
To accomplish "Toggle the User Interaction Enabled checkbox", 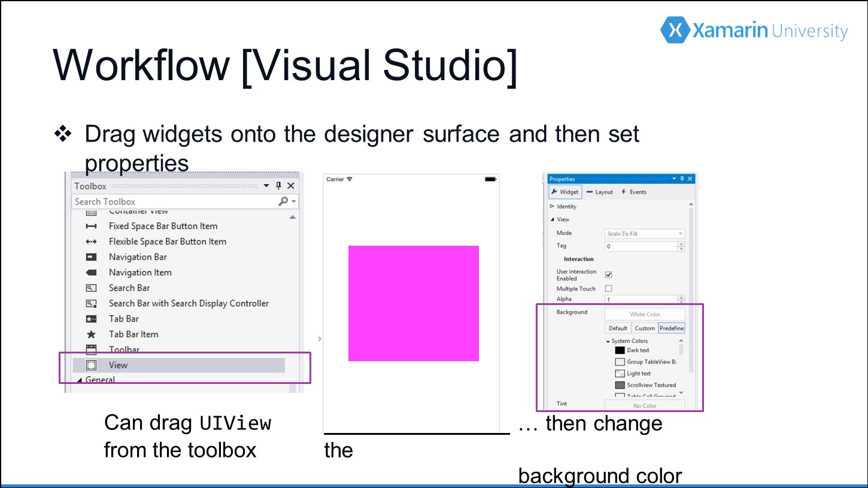I will 609,274.
